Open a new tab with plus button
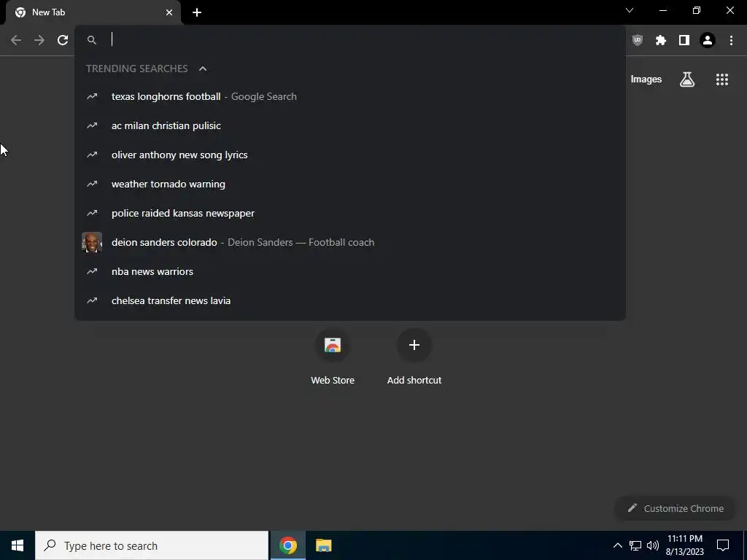The height and width of the screenshot is (560, 747). click(197, 12)
